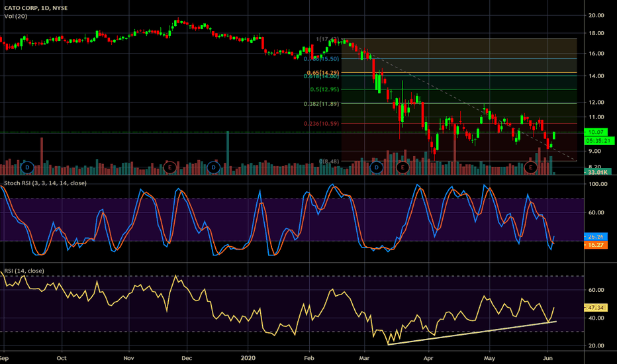617x364 pixels.
Task: Select the Stoch RSI (3, 3, 14, 14, close) label
Action: 45,183
